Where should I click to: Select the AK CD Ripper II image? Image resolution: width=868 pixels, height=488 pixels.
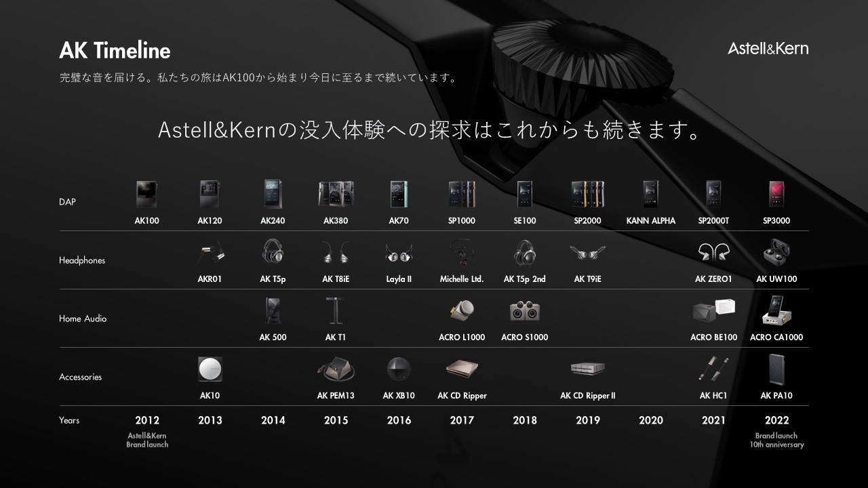pyautogui.click(x=588, y=369)
